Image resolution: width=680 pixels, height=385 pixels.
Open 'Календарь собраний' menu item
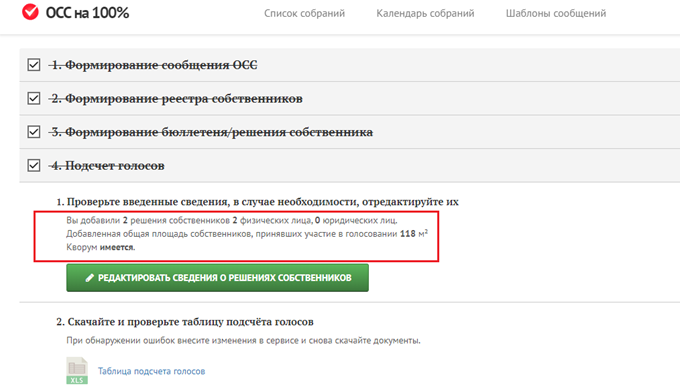[425, 13]
